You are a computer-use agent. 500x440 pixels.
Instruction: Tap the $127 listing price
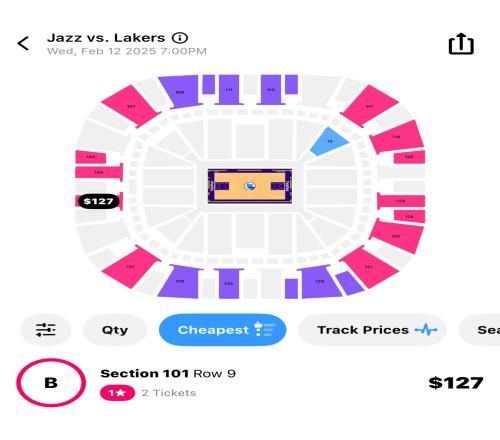[456, 383]
